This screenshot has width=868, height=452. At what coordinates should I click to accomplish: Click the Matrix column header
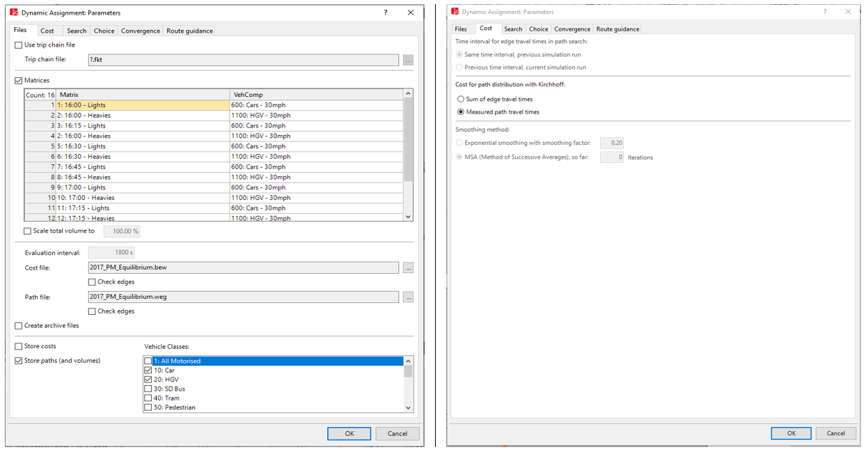[143, 95]
